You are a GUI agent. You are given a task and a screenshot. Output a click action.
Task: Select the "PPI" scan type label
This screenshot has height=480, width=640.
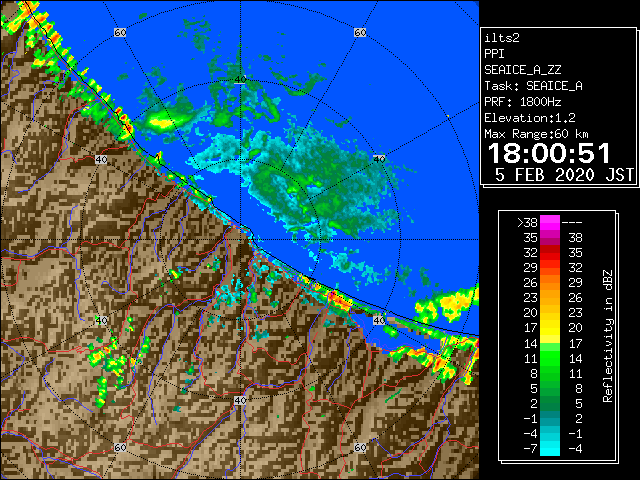(494, 54)
